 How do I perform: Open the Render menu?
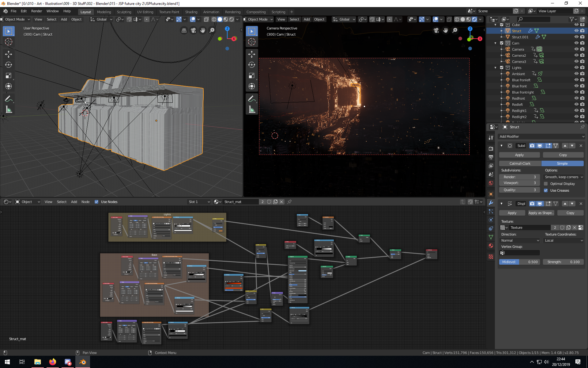click(36, 11)
